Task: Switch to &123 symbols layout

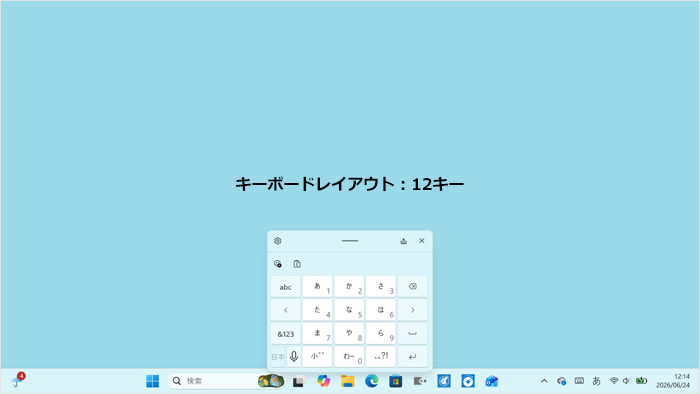Action: click(286, 334)
